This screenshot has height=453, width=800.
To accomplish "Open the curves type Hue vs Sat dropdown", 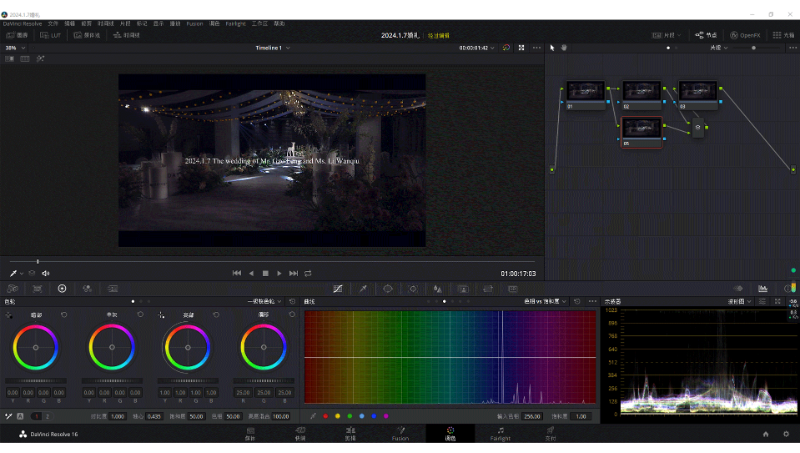I will (545, 301).
